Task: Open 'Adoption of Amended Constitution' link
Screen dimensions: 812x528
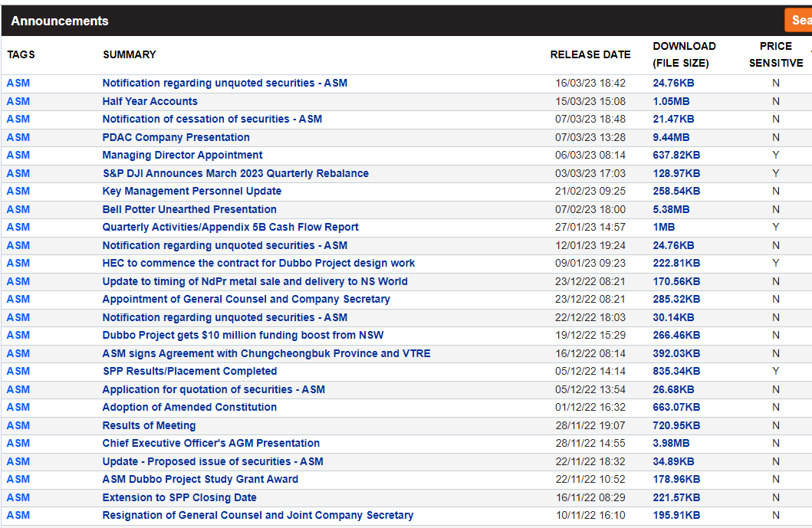Action: pos(189,408)
